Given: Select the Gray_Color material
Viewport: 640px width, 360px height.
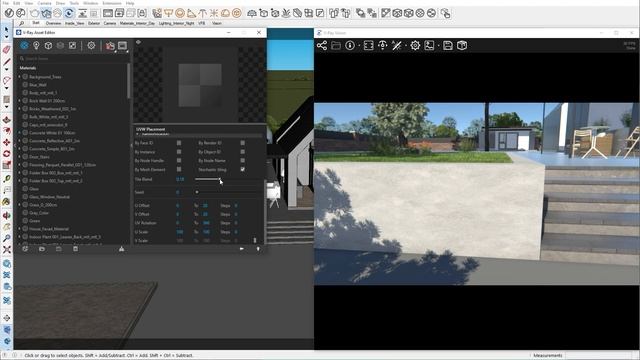Looking at the screenshot, I should (39, 213).
